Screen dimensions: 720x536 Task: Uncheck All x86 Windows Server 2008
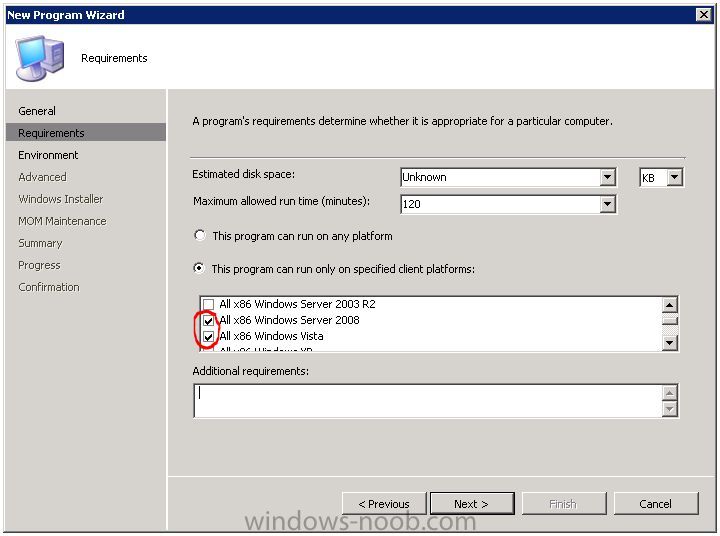coord(208,320)
